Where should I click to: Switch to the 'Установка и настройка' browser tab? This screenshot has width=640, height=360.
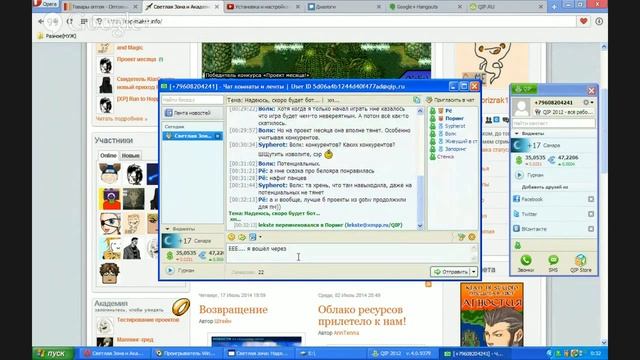(263, 7)
